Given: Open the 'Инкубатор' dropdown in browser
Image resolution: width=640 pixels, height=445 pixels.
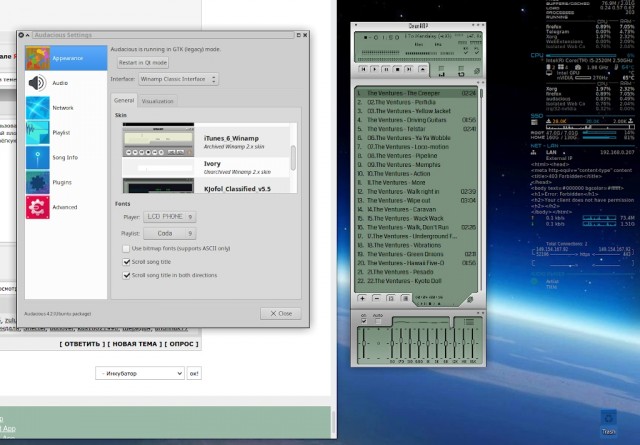Looking at the screenshot, I should click(x=140, y=373).
